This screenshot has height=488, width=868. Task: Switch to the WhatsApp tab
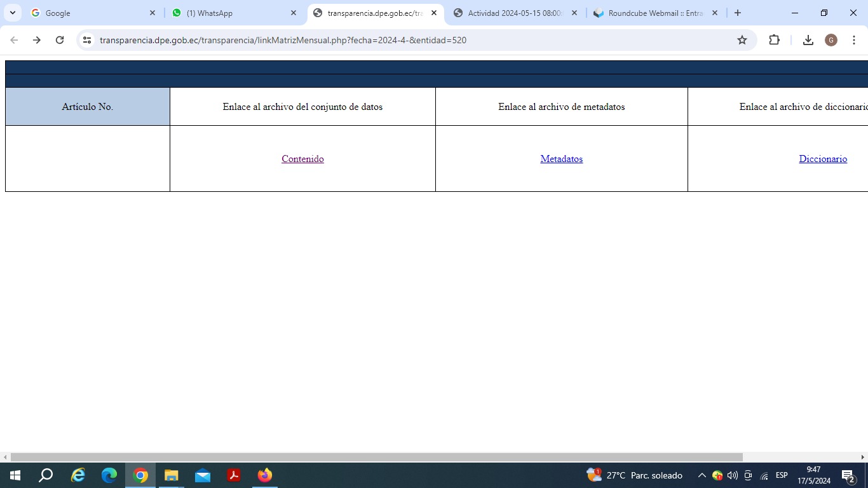pos(232,13)
